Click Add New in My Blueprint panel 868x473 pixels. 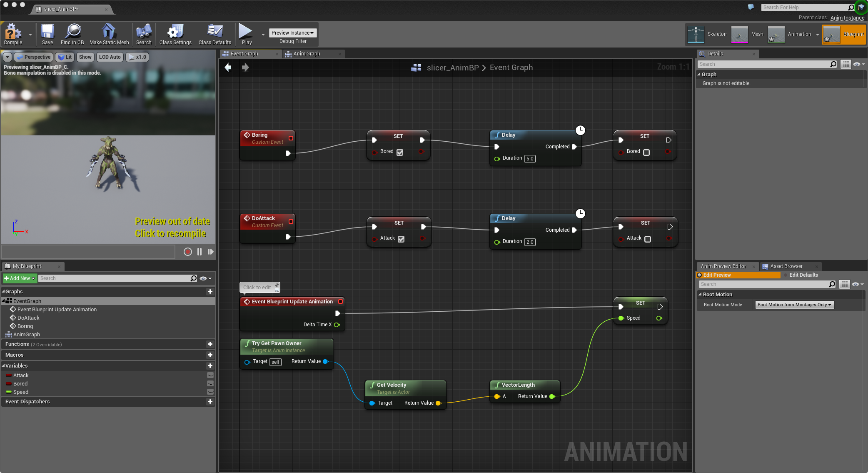point(19,278)
